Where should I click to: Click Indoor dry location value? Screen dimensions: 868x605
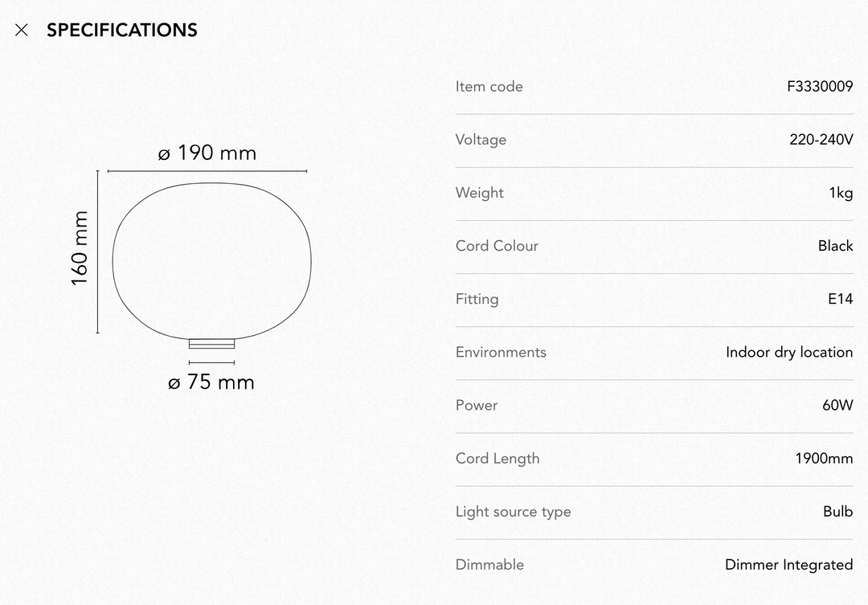point(789,352)
